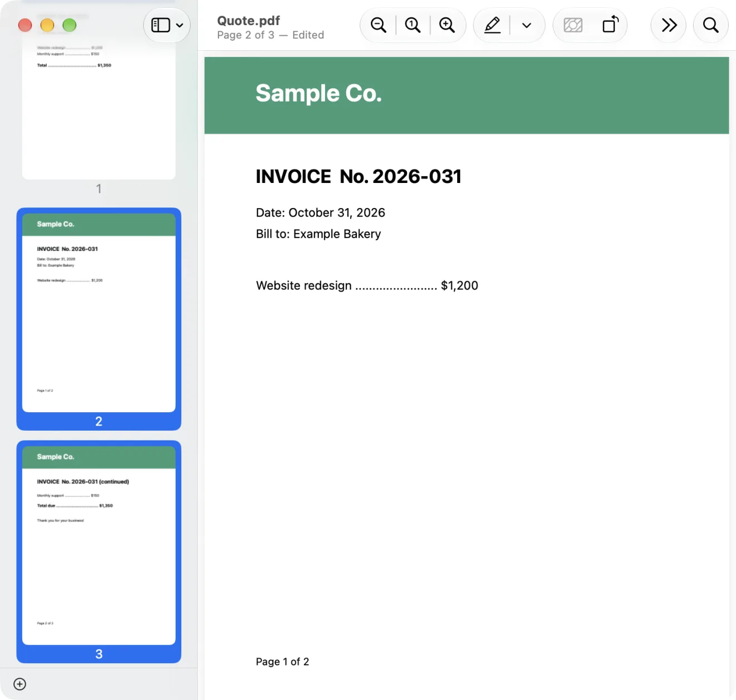Click the add page plus button
The image size is (736, 700).
pos(20,684)
